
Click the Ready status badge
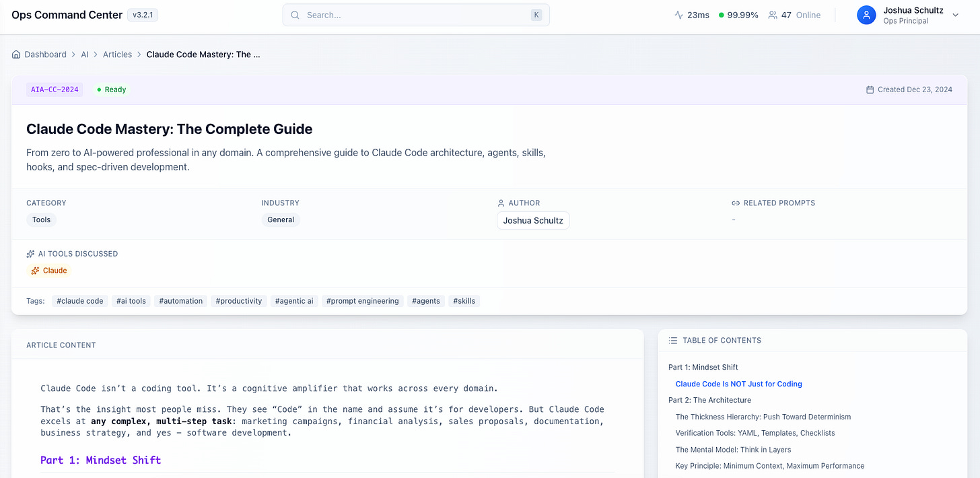pos(111,90)
